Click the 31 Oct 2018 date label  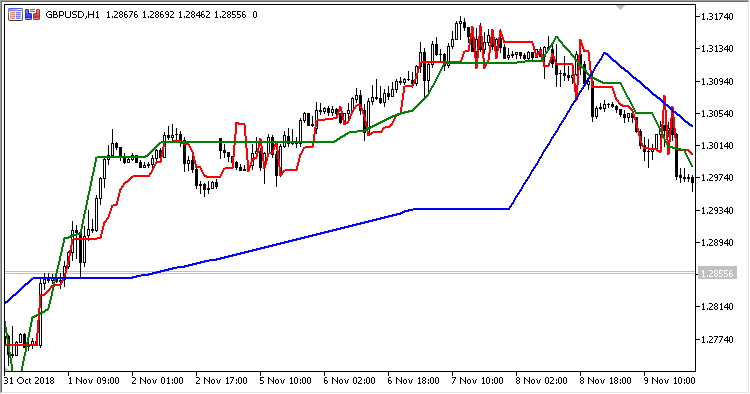29,381
